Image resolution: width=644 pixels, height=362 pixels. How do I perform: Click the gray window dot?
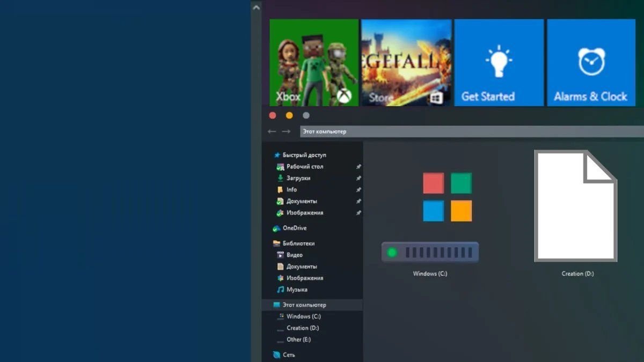(306, 115)
